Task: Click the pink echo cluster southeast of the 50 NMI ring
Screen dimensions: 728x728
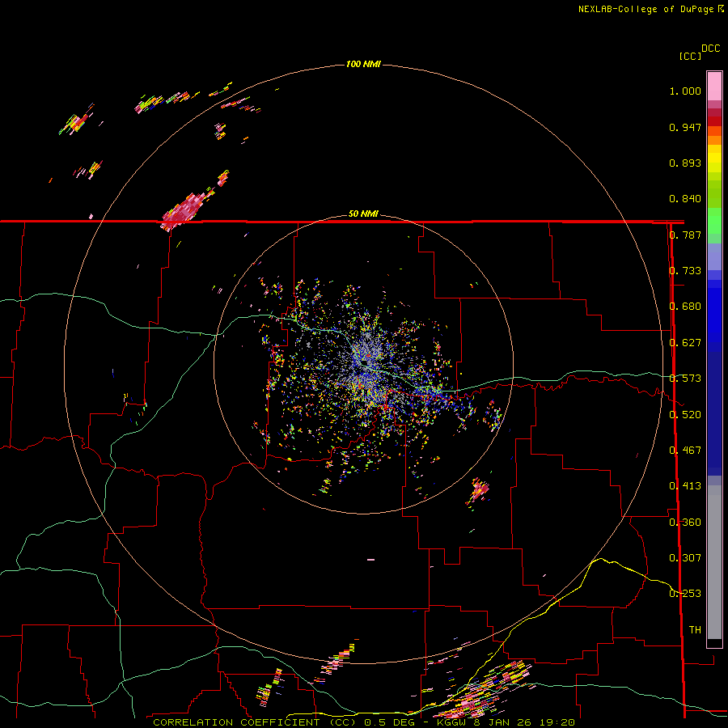Action: pyautogui.click(x=478, y=491)
